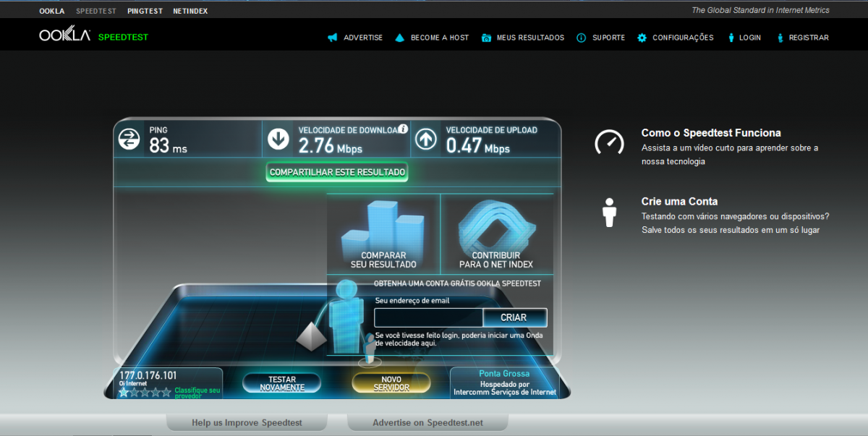Click the Testar Novamente button
Screen dimensions: 868x436
pyautogui.click(x=282, y=383)
